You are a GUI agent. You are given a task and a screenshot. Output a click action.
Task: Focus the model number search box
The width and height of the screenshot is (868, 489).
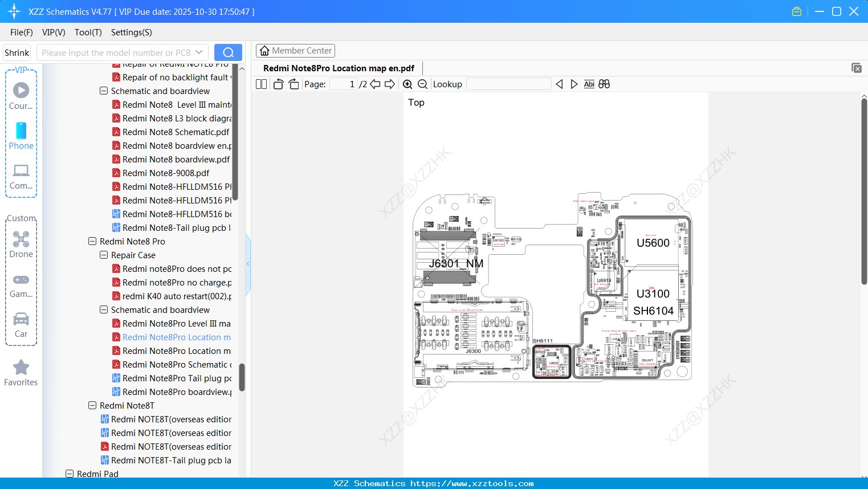point(116,52)
